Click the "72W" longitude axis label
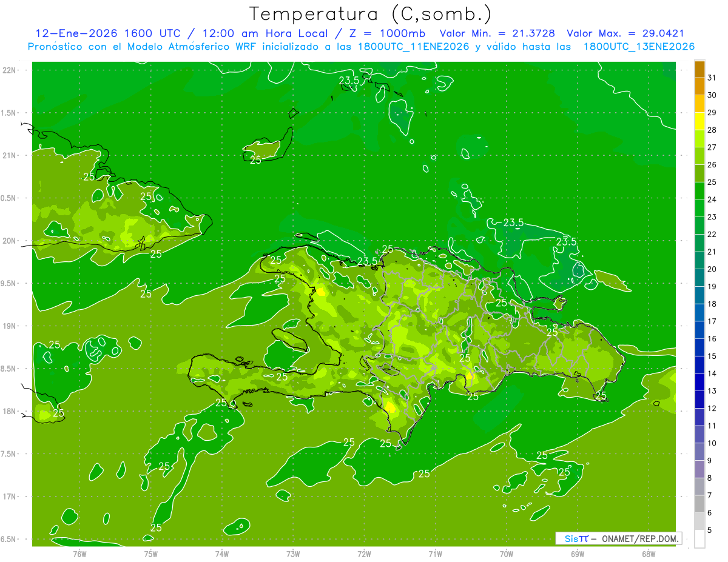The height and width of the screenshot is (562, 728). [364, 554]
